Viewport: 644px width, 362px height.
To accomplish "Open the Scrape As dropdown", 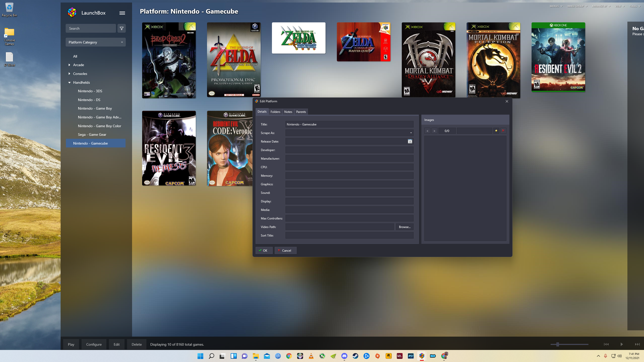I will click(x=411, y=133).
